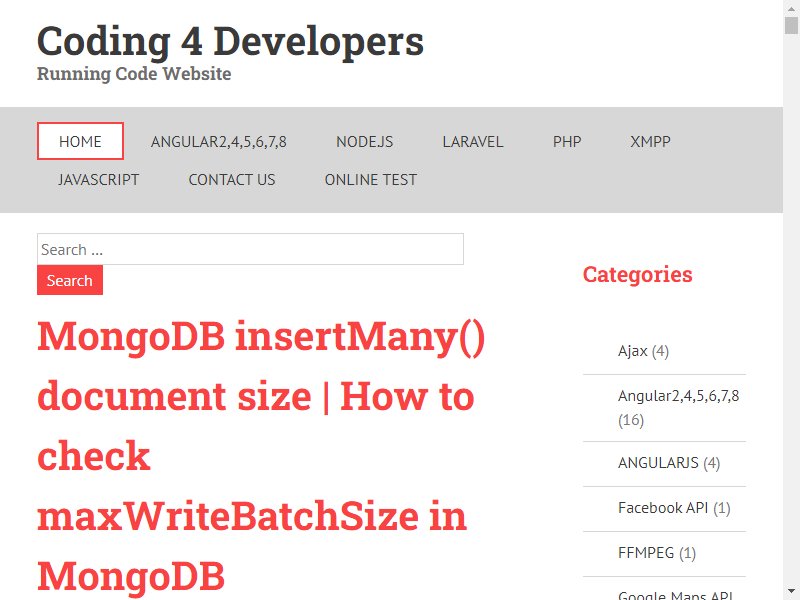Click the Running Code Website tagline
800x600 pixels.
(x=134, y=74)
